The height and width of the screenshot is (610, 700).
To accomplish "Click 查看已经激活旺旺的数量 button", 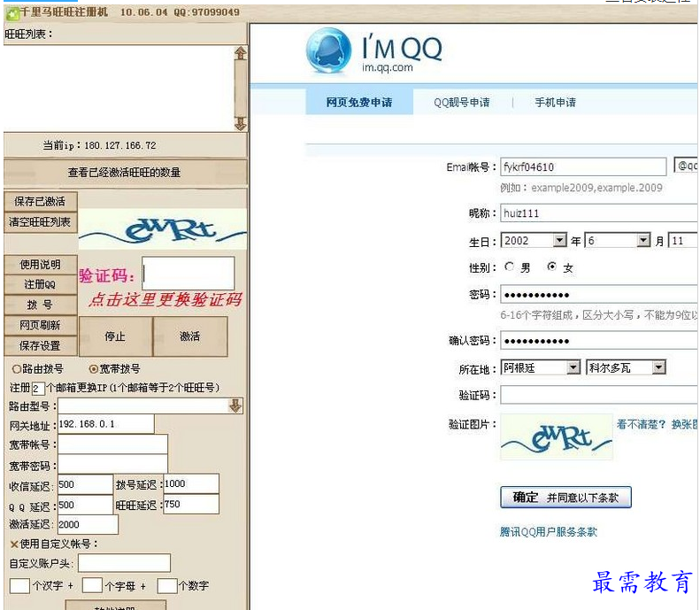I will pyautogui.click(x=125, y=173).
